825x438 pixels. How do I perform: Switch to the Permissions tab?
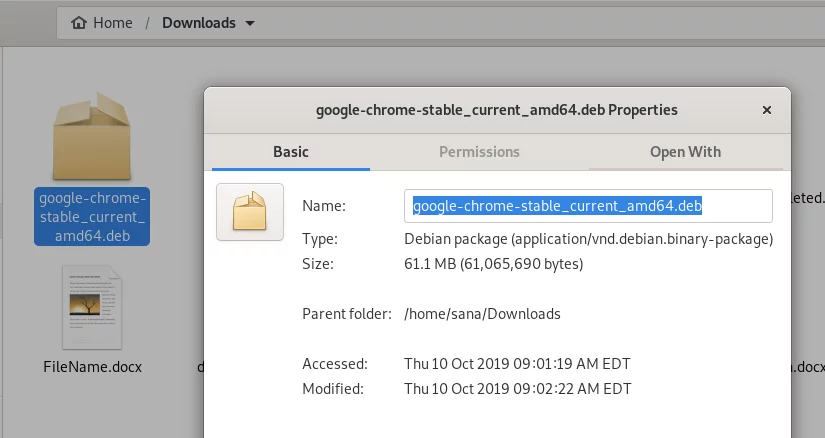pos(479,152)
